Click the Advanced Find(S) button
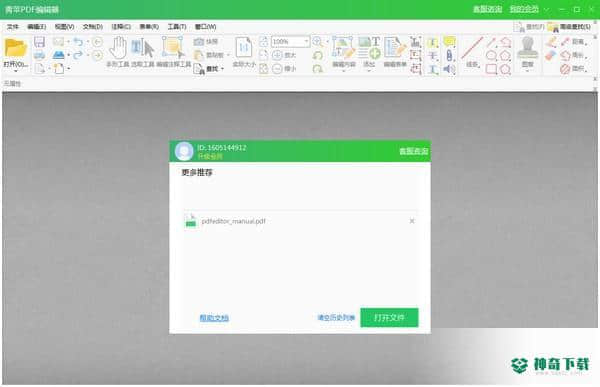Screen dimensions: 600x387 570,27
